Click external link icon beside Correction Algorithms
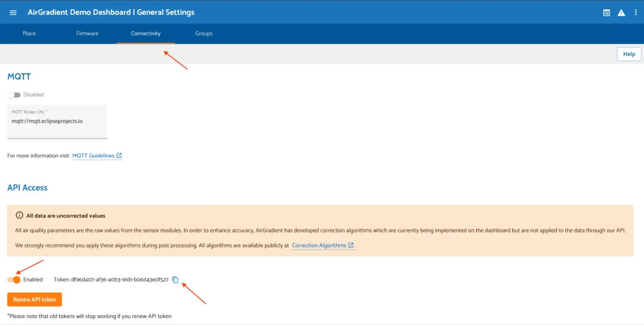Screen dimensions: 644x325 pos(351,245)
